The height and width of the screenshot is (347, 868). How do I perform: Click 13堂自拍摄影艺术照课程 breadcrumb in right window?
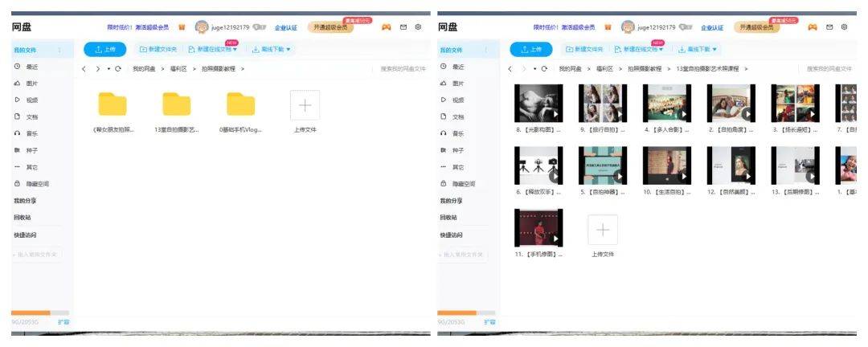pos(708,69)
